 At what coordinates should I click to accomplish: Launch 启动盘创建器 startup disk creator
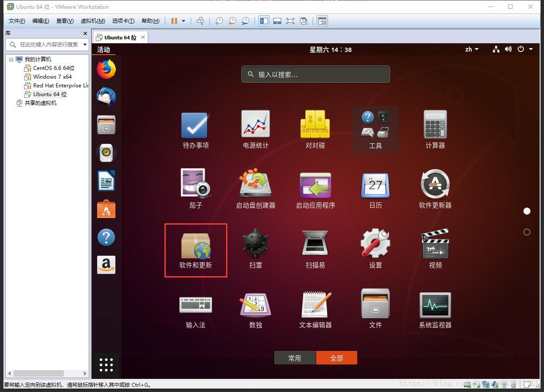coord(255,190)
